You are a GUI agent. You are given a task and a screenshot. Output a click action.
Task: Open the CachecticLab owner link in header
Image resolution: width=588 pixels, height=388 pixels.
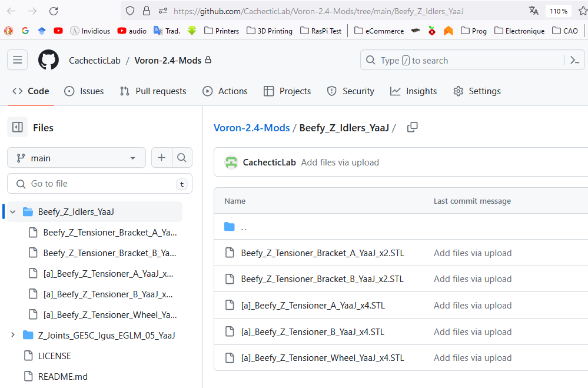[95, 61]
